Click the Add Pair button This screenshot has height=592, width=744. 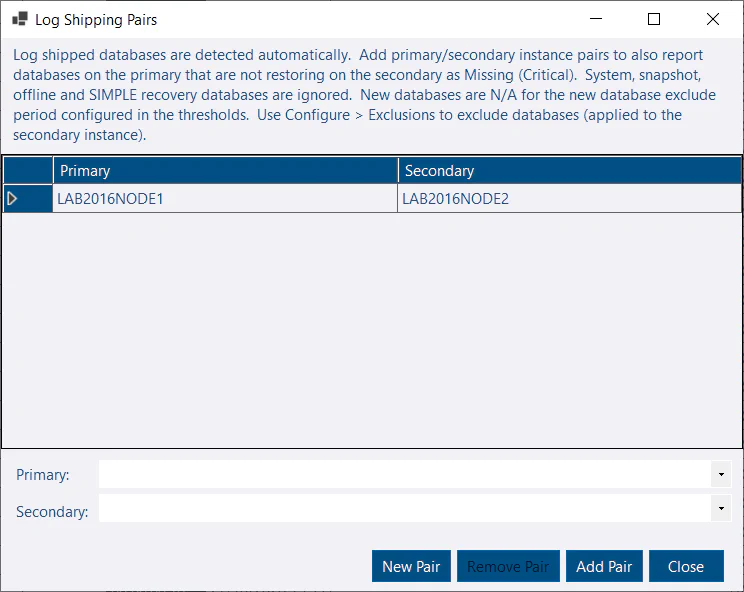(604, 566)
